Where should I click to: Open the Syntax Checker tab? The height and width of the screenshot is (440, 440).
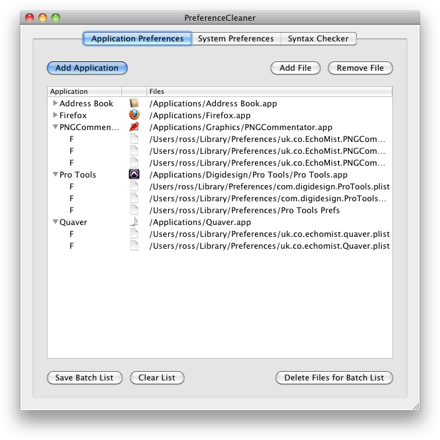point(318,39)
